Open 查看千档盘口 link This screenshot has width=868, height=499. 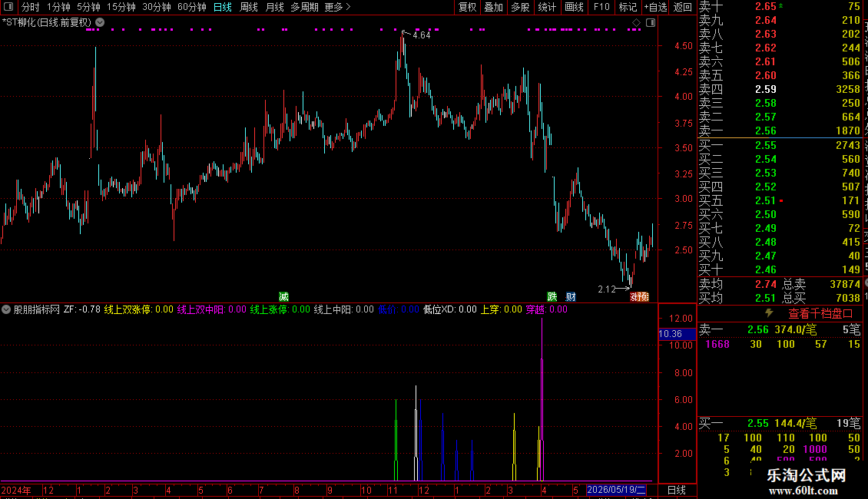(x=820, y=314)
